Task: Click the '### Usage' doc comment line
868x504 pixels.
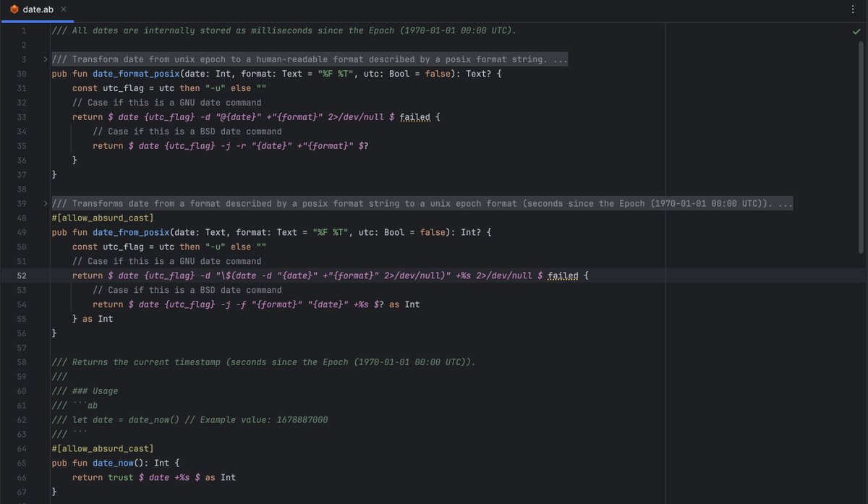Action: pos(85,391)
